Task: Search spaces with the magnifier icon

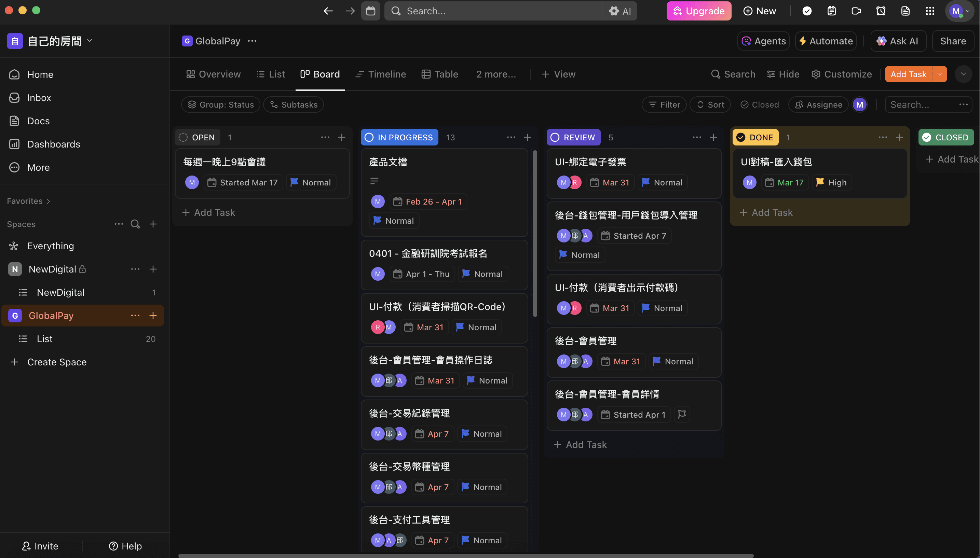Action: coord(135,224)
